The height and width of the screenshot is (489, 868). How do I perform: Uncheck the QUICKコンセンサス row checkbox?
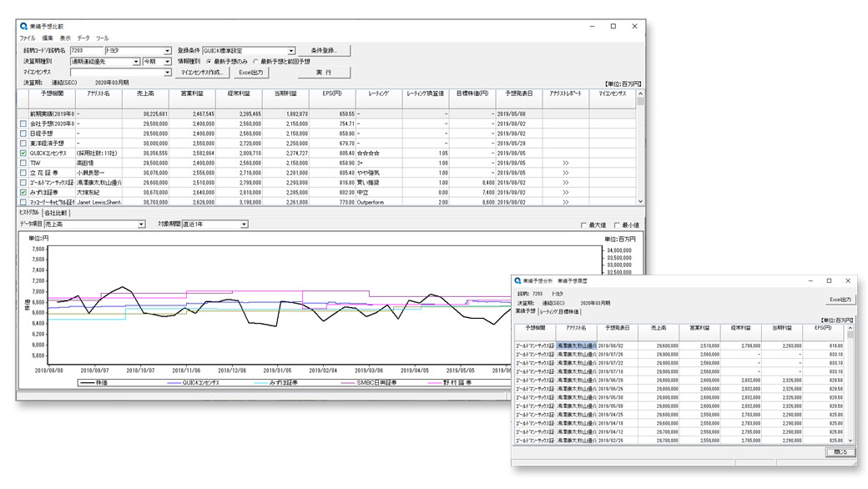23,154
